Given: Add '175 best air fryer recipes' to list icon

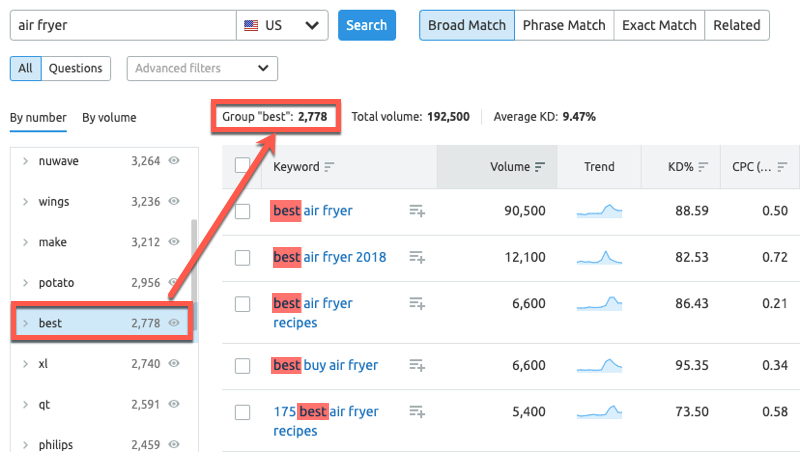Looking at the screenshot, I should pos(417,411).
